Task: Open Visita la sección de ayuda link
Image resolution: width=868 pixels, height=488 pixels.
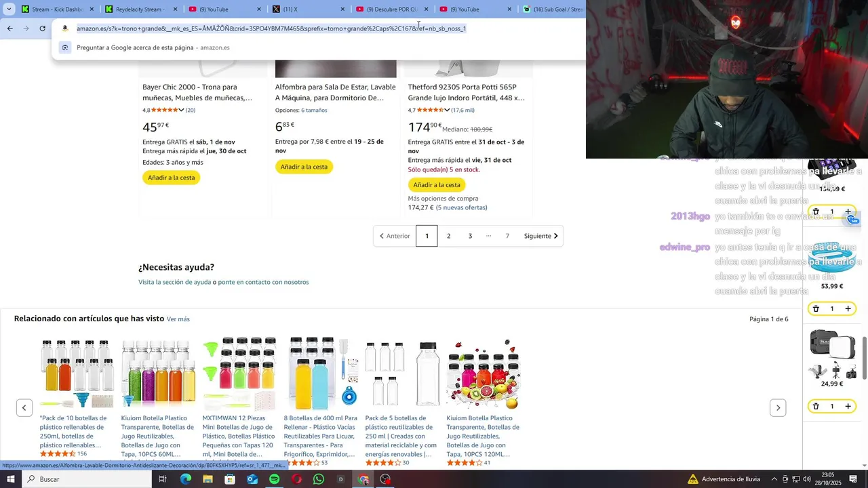Action: [175, 282]
